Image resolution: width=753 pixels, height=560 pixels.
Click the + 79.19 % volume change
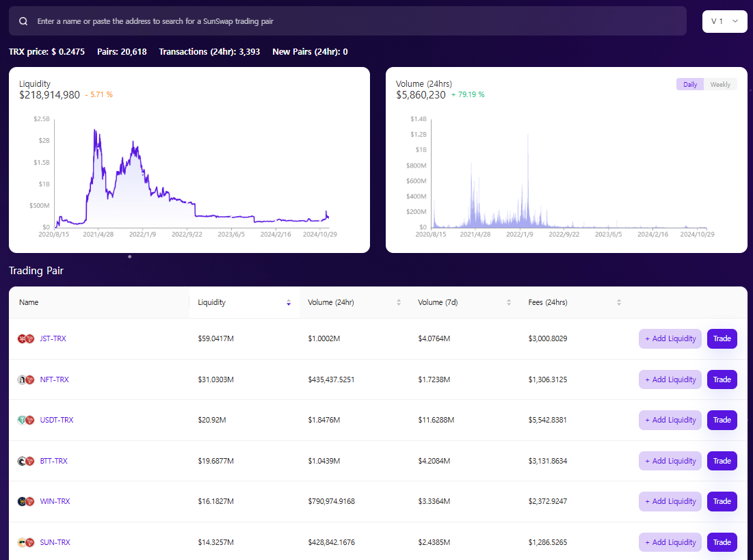tap(468, 94)
